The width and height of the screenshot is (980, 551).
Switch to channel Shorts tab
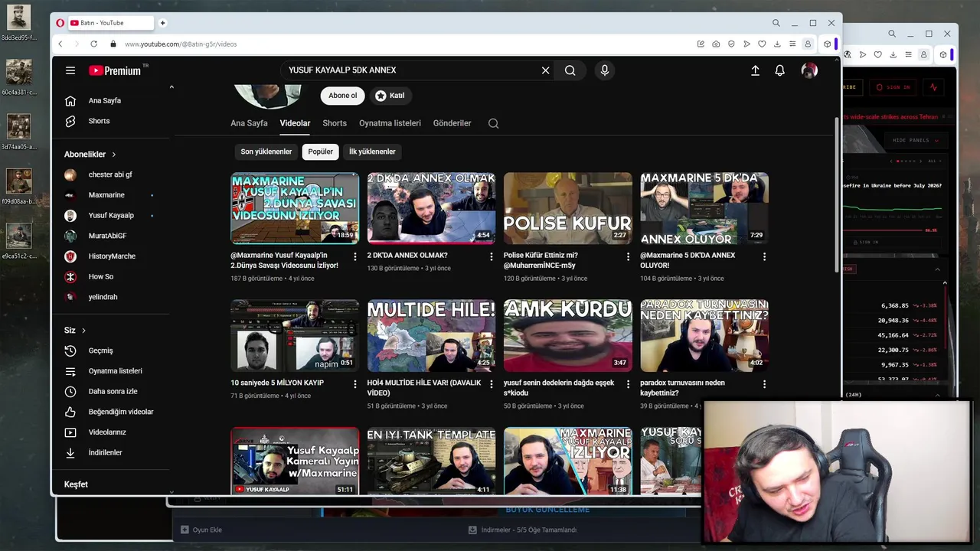pyautogui.click(x=335, y=123)
